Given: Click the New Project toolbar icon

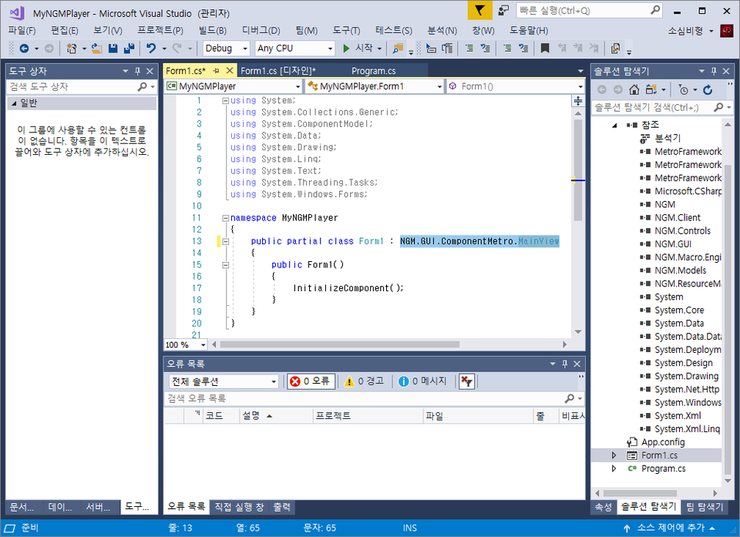Looking at the screenshot, I should pos(72,48).
